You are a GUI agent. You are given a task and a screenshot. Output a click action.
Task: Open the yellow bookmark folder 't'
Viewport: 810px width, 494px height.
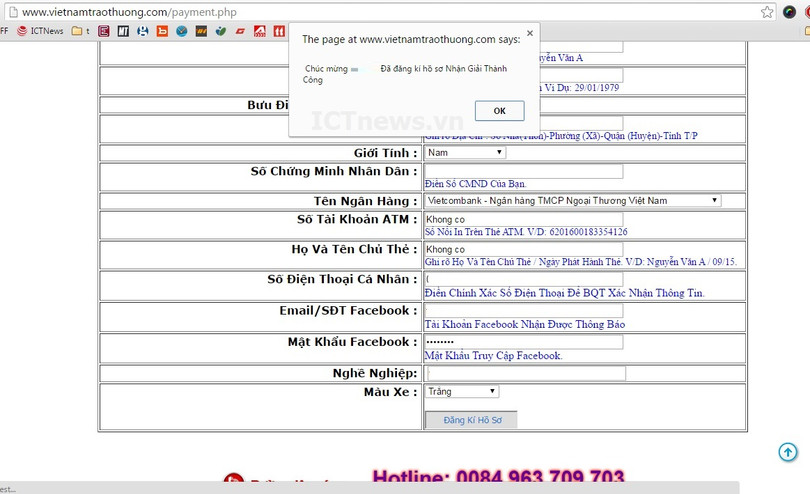pyautogui.click(x=80, y=31)
